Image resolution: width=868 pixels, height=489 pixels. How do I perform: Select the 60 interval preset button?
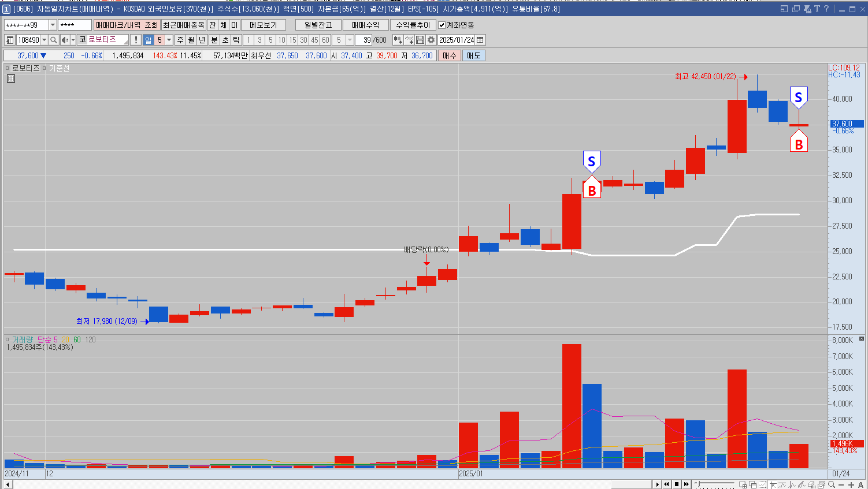click(x=325, y=40)
